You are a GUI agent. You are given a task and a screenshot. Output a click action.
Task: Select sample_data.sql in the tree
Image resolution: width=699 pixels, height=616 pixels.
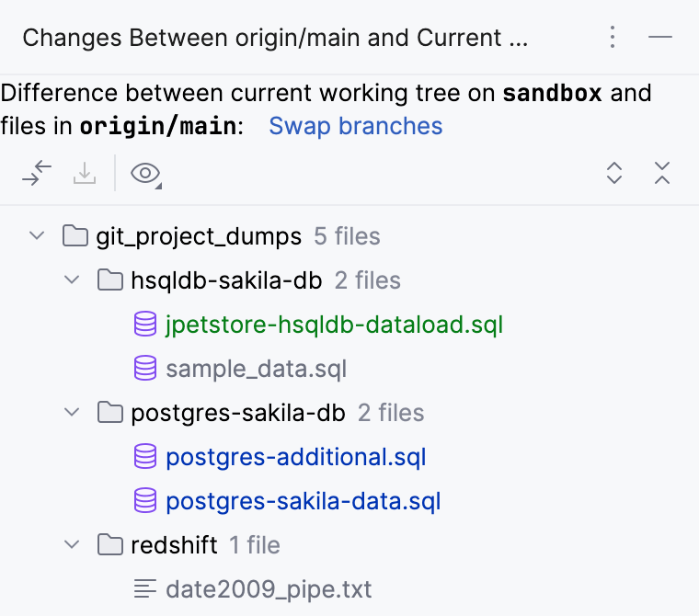[x=256, y=369]
